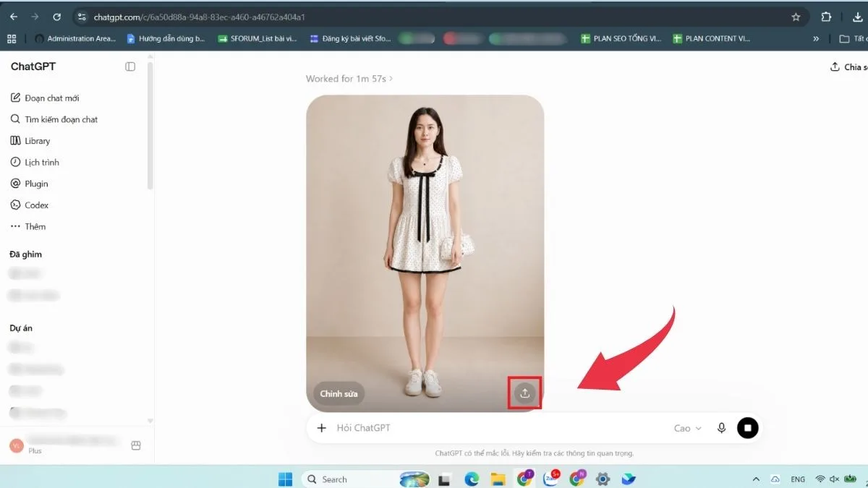Go forward with the browser forward arrow

coord(35,17)
